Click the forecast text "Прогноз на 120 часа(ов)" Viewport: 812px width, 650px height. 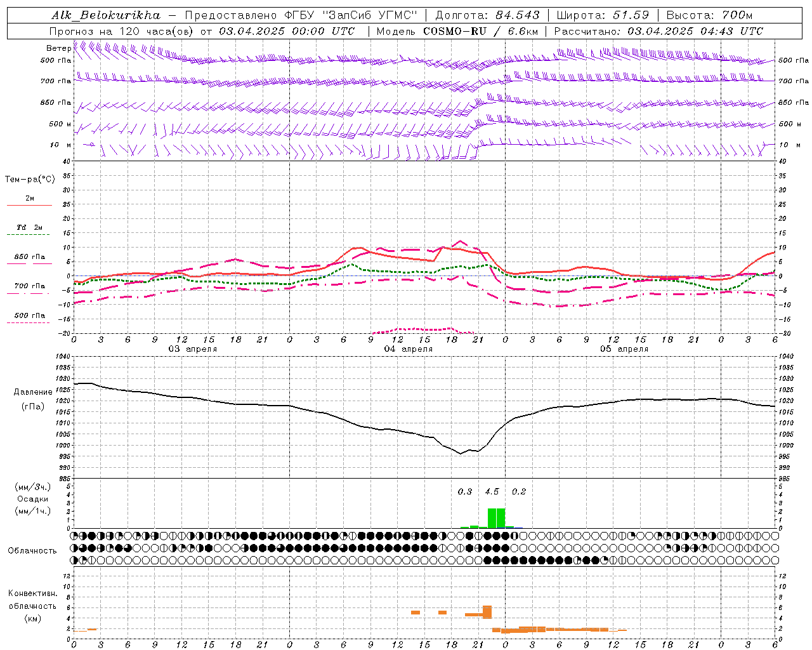(x=122, y=31)
